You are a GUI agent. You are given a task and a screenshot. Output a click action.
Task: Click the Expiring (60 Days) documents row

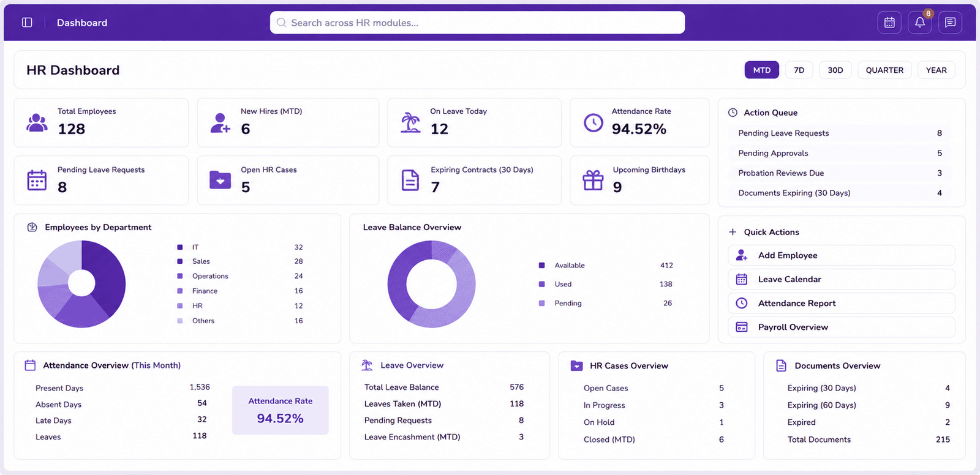tap(869, 405)
